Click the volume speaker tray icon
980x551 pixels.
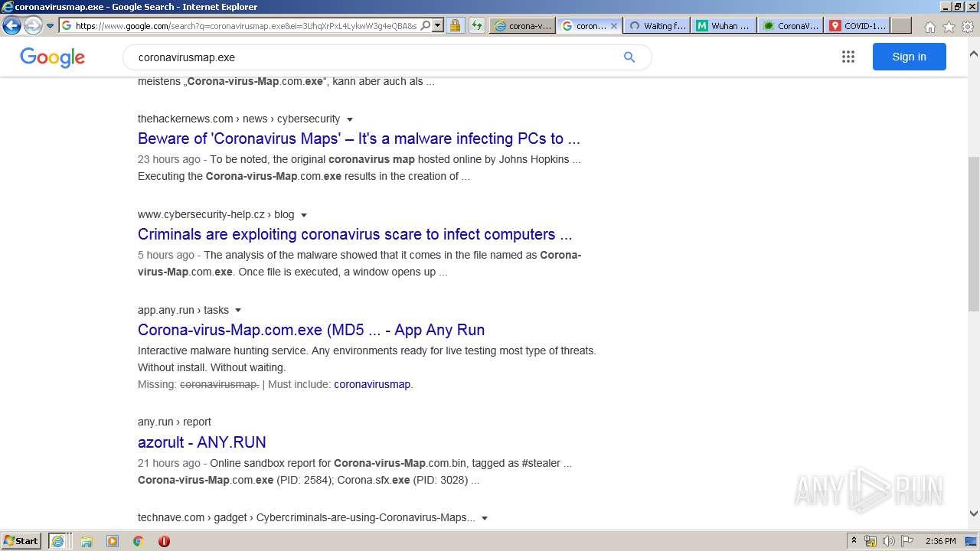click(x=888, y=541)
